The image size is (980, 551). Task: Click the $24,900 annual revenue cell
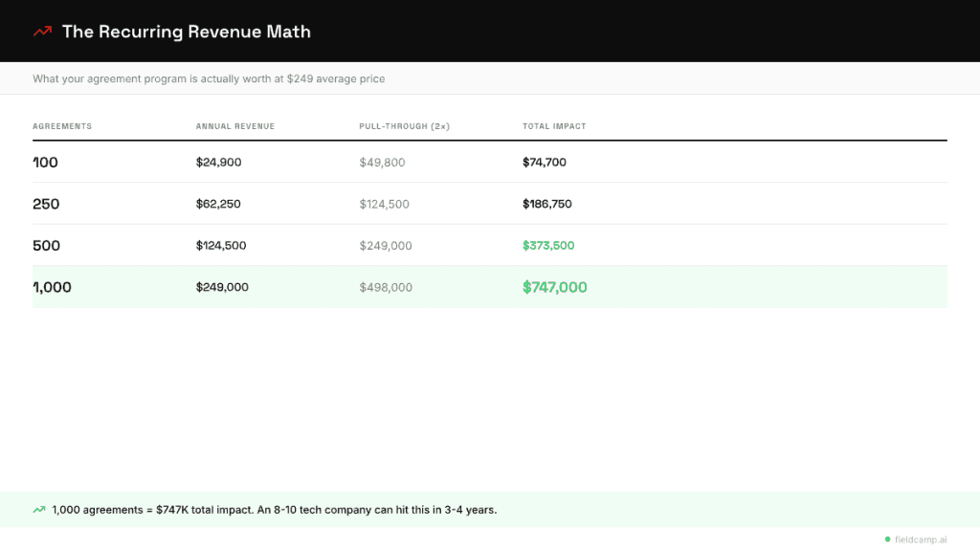pyautogui.click(x=218, y=163)
